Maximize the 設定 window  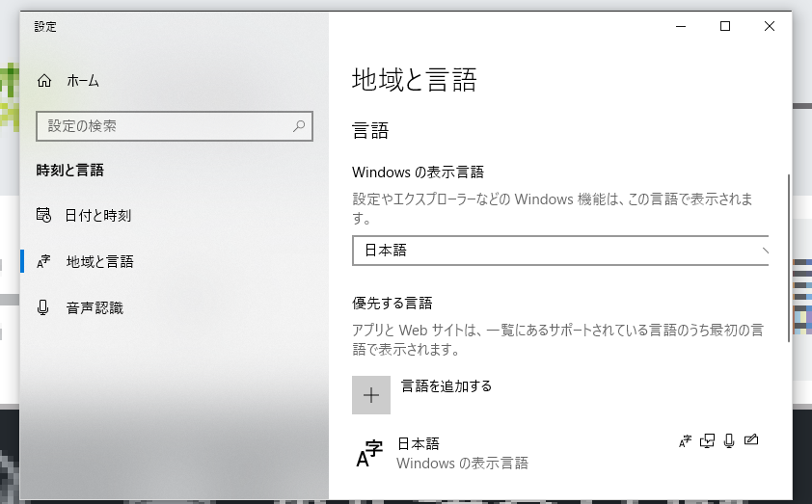point(725,26)
